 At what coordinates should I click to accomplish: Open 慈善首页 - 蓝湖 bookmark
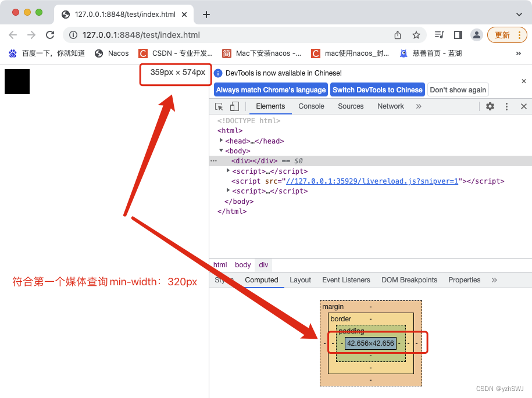(x=431, y=53)
